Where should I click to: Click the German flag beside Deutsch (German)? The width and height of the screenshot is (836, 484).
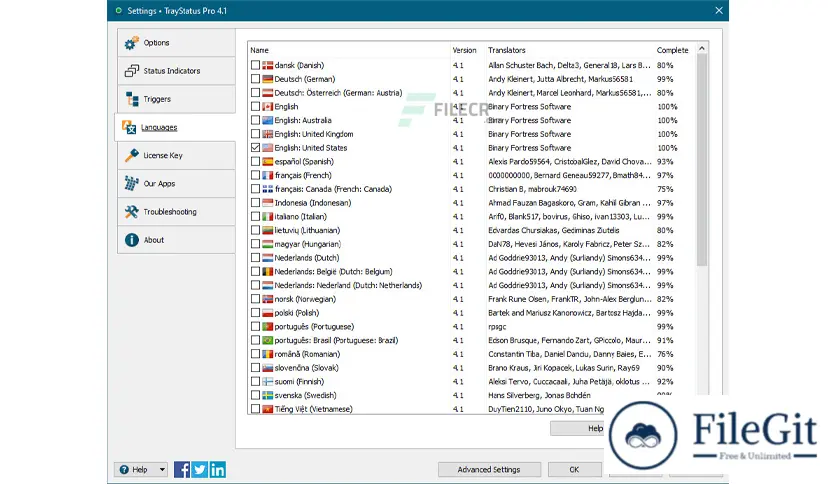268,79
